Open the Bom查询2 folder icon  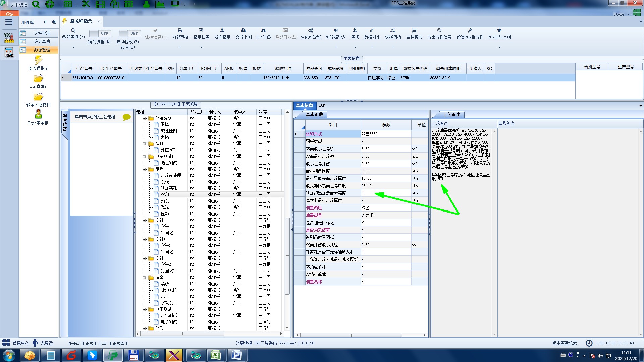(38, 79)
